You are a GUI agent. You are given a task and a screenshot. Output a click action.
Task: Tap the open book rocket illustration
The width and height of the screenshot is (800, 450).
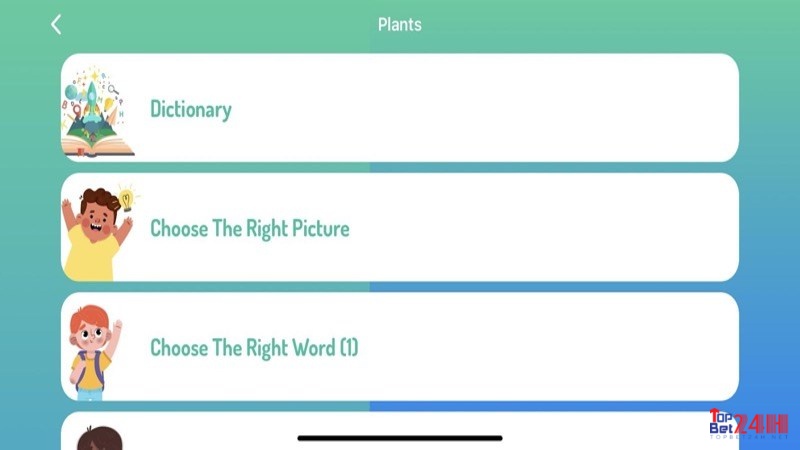(x=97, y=111)
